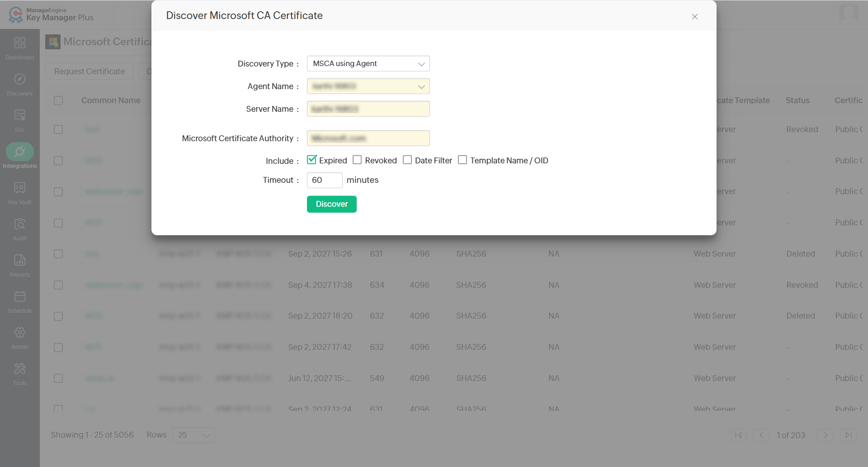Toggle the select-all checkbox in table header

point(58,100)
